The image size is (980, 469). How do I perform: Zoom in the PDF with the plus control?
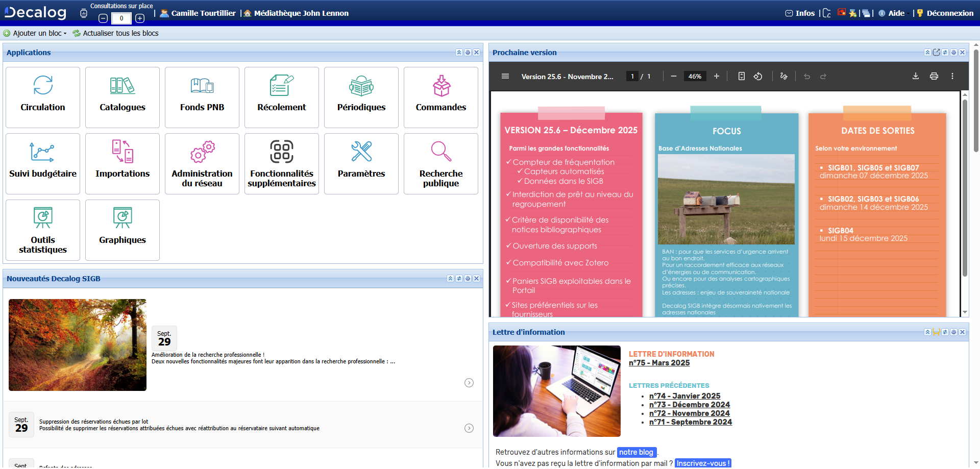[x=717, y=76]
